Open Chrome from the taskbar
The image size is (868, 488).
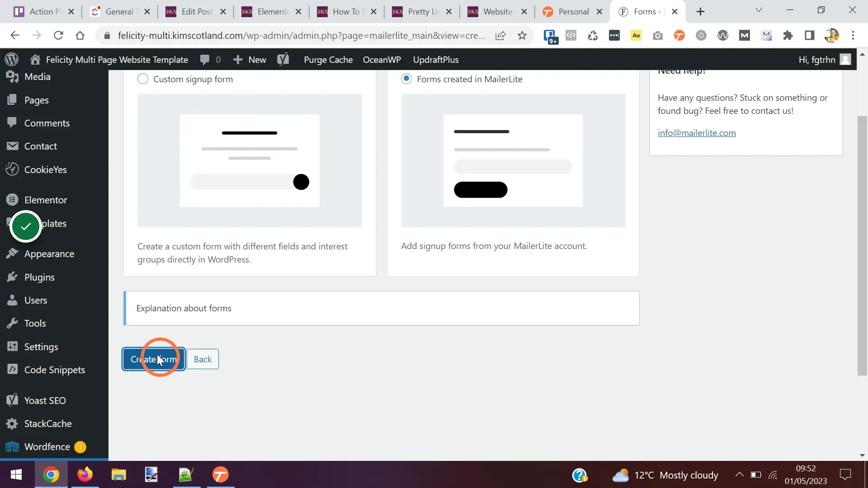[51, 474]
